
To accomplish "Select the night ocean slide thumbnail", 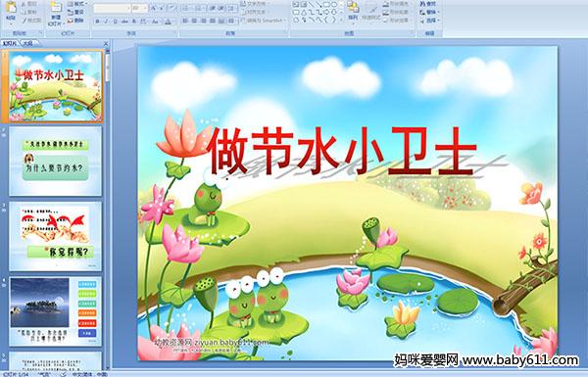I will pos(56,311).
